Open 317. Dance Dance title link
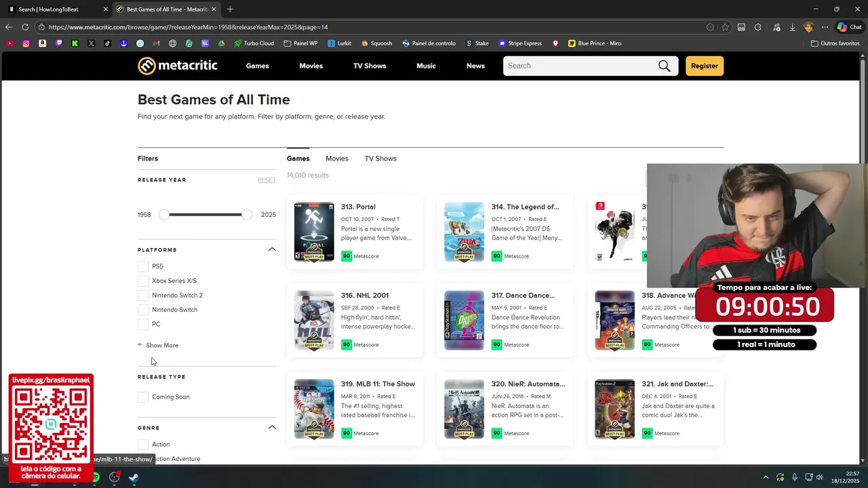Image resolution: width=868 pixels, height=488 pixels. click(x=523, y=296)
